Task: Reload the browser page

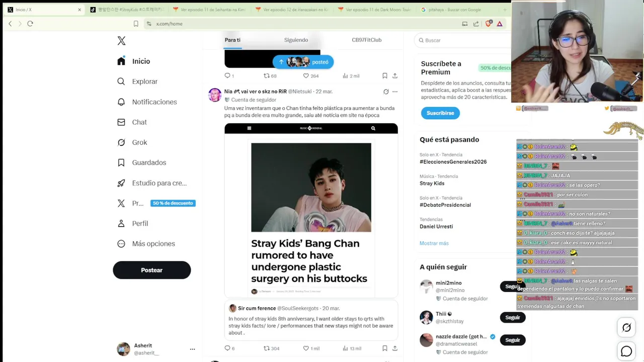Action: pos(30,24)
